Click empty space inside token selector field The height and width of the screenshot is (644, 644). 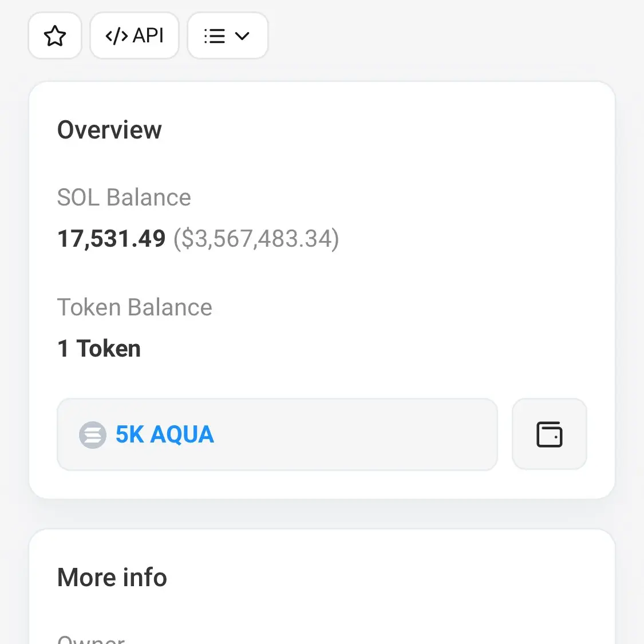(x=353, y=434)
